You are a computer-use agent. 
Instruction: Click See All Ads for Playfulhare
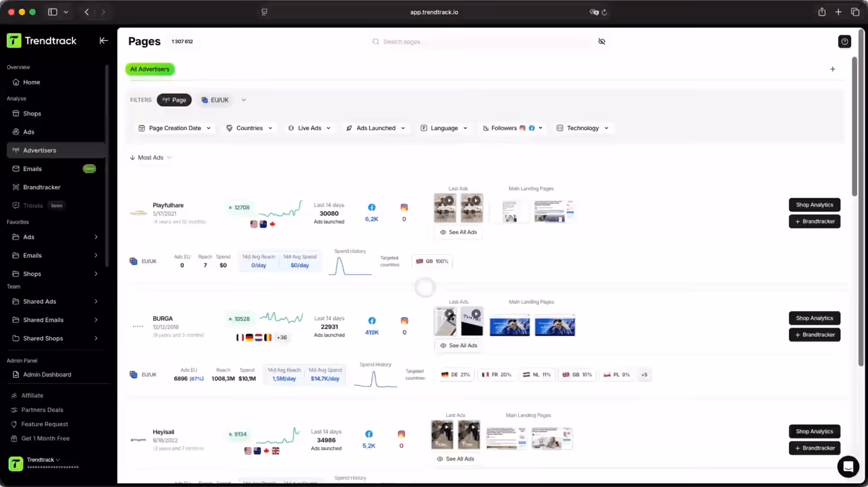458,232
